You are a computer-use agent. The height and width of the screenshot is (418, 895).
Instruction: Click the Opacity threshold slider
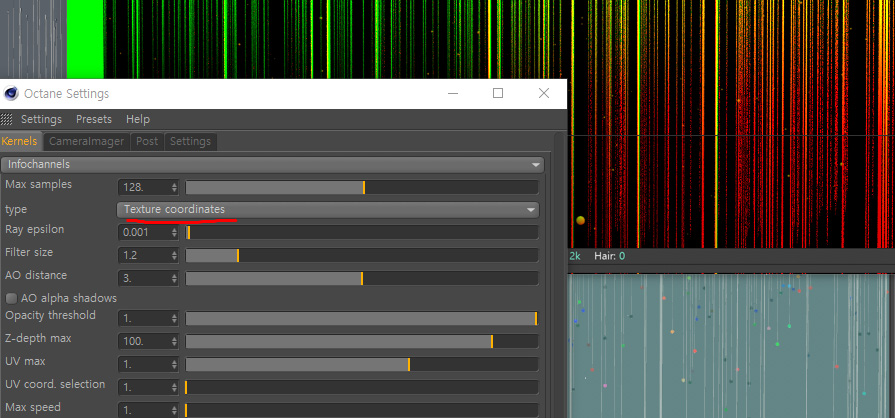tap(362, 319)
